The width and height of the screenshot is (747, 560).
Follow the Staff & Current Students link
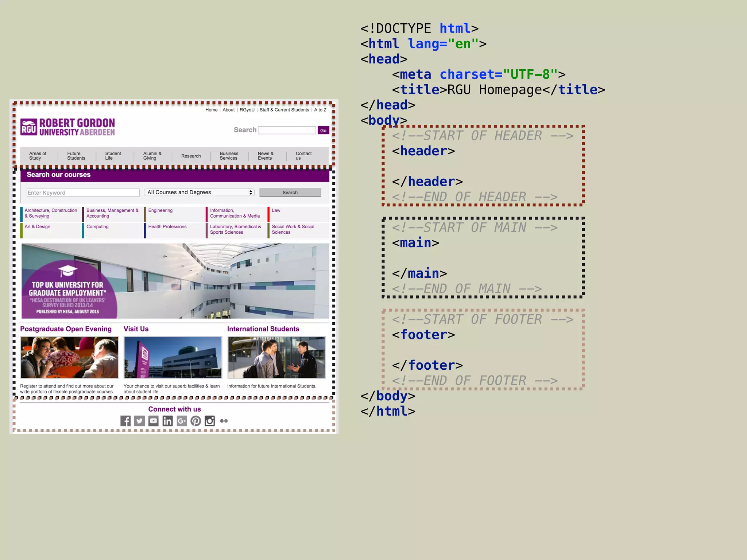tap(284, 110)
